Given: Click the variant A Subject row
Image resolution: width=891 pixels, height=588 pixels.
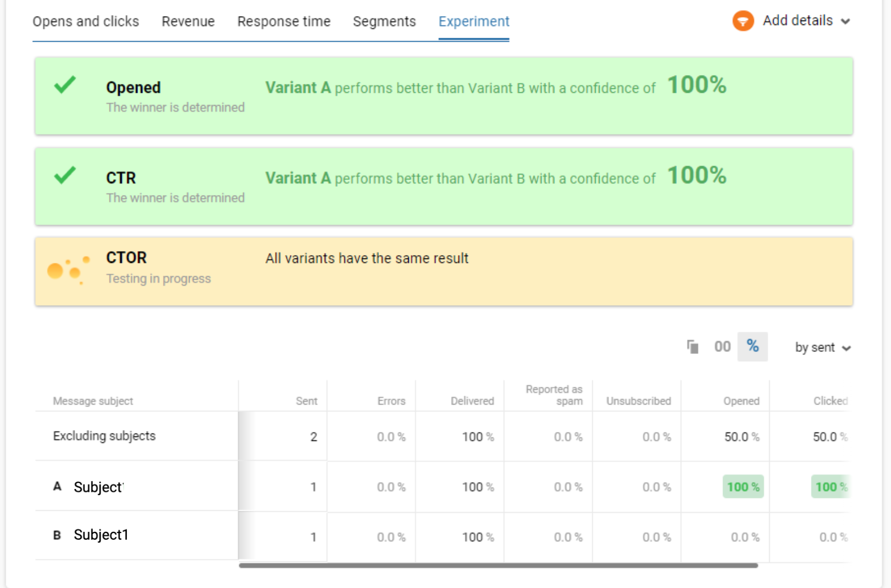Looking at the screenshot, I should pyautogui.click(x=442, y=487).
